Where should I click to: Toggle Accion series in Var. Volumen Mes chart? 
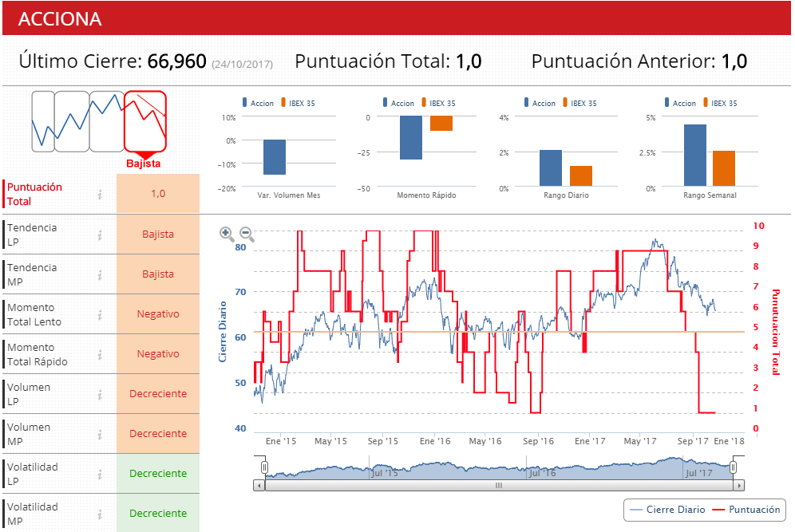pyautogui.click(x=258, y=103)
